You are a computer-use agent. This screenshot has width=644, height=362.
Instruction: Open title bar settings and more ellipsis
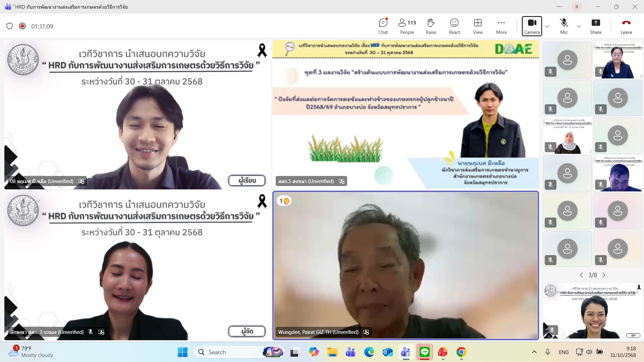(559, 7)
